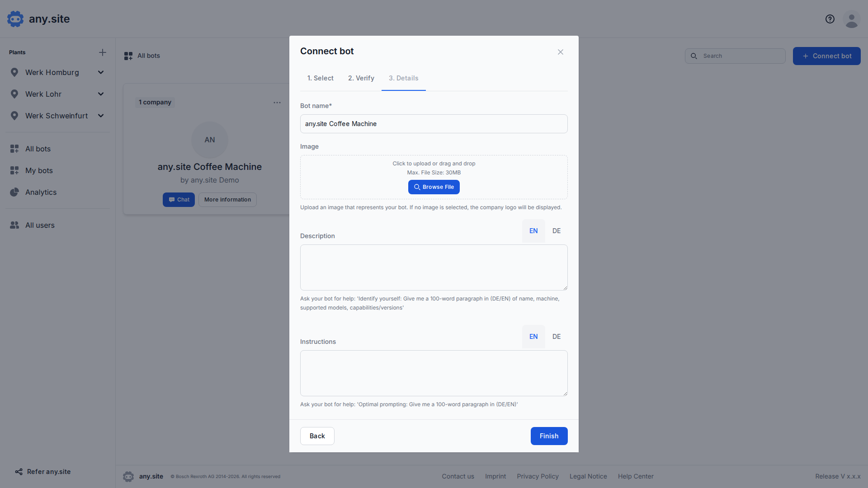The width and height of the screenshot is (868, 488).
Task: Click the Werk Homburg location pin icon
Action: click(x=14, y=72)
